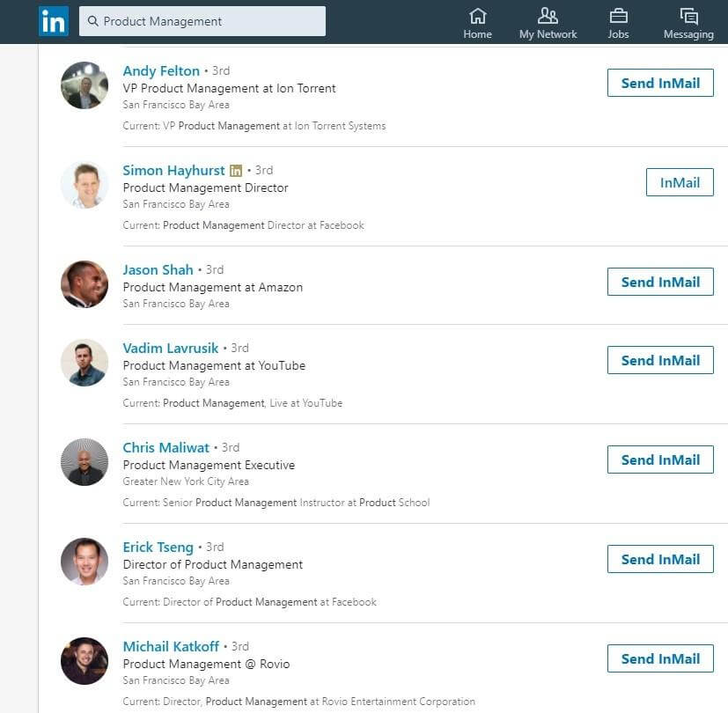Click the LinkedIn logo icon
728x713 pixels.
[54, 21]
